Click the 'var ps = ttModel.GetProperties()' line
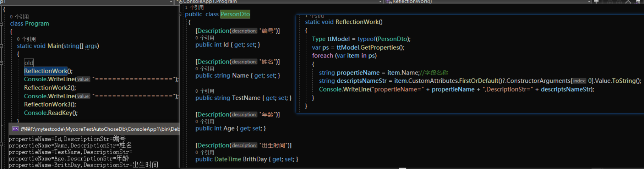 (358, 48)
